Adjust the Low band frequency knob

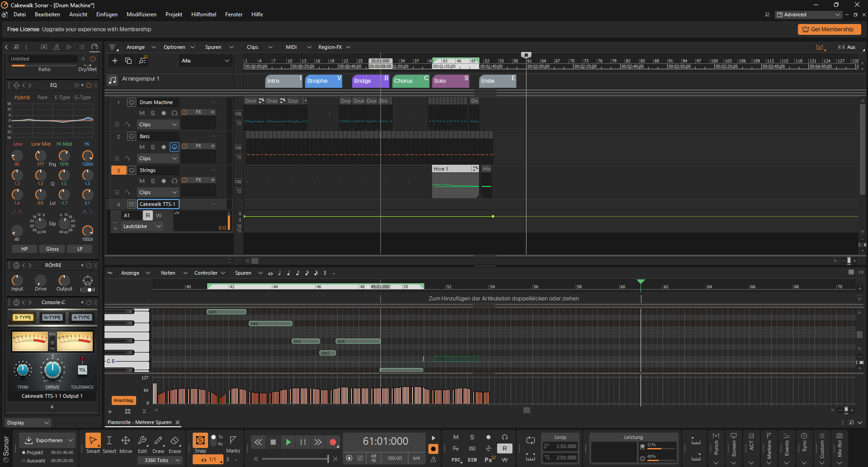point(17,156)
